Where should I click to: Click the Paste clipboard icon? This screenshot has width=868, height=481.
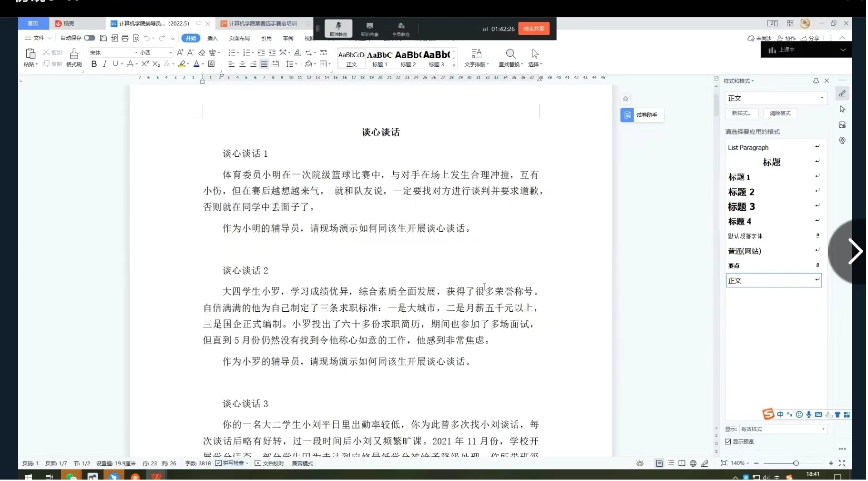coord(31,53)
